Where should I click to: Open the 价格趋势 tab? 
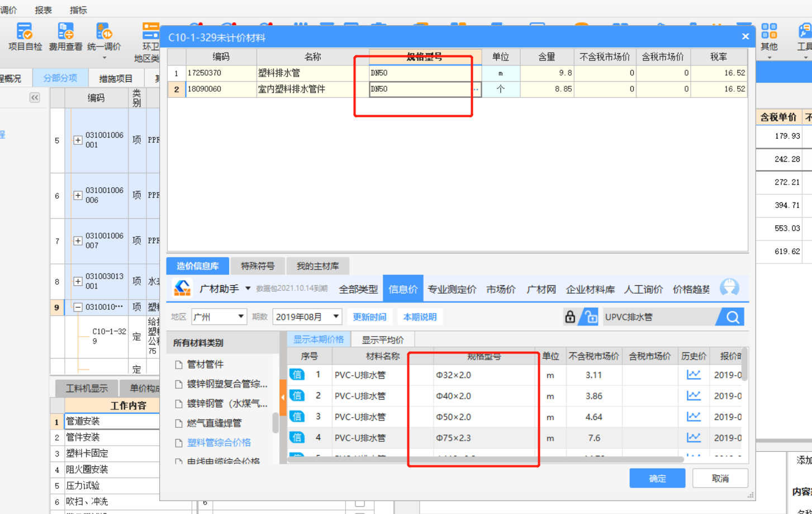[x=691, y=289]
